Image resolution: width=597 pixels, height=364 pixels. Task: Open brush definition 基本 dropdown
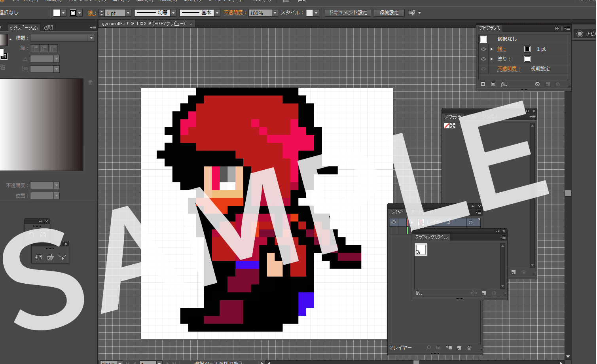click(217, 13)
